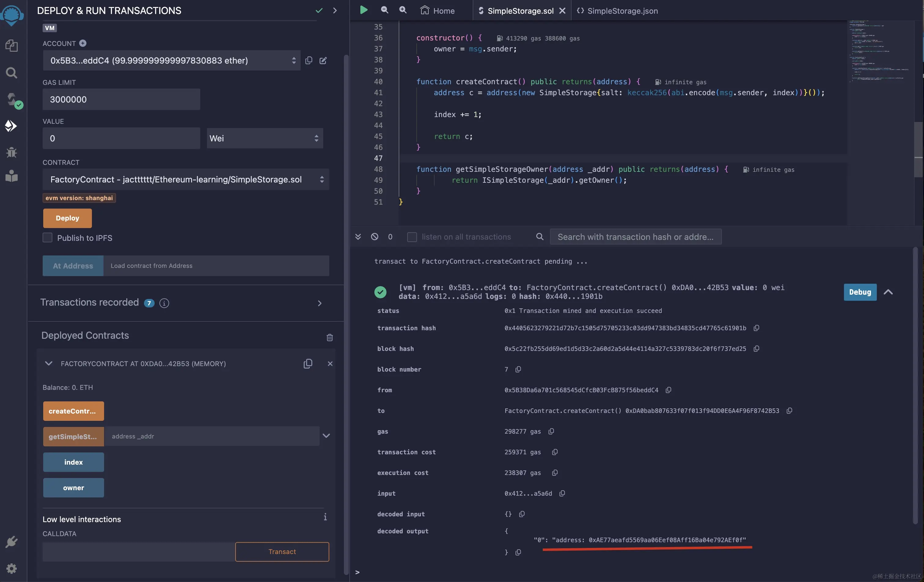The height and width of the screenshot is (582, 924).
Task: Toggle listen on all transactions checkbox
Action: tap(412, 237)
